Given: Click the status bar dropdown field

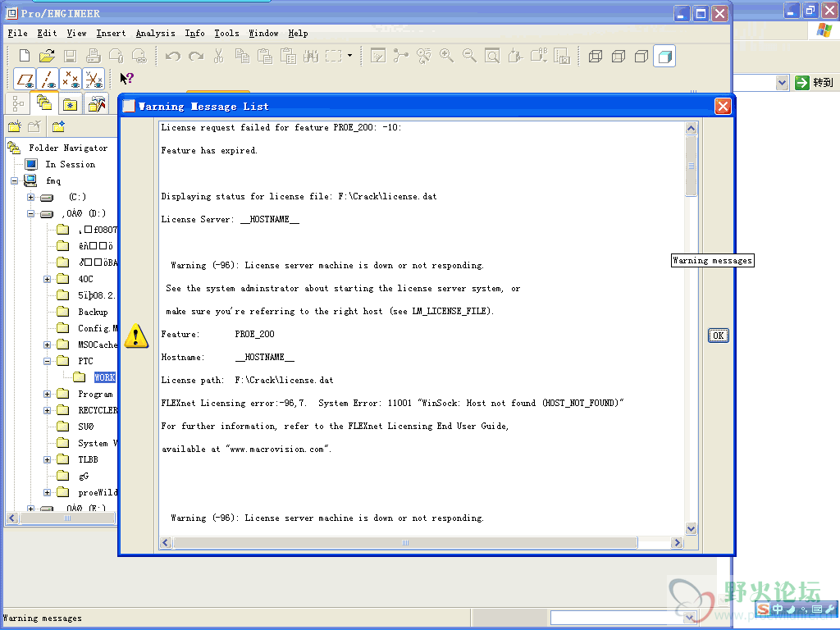Looking at the screenshot, I should point(623,617).
